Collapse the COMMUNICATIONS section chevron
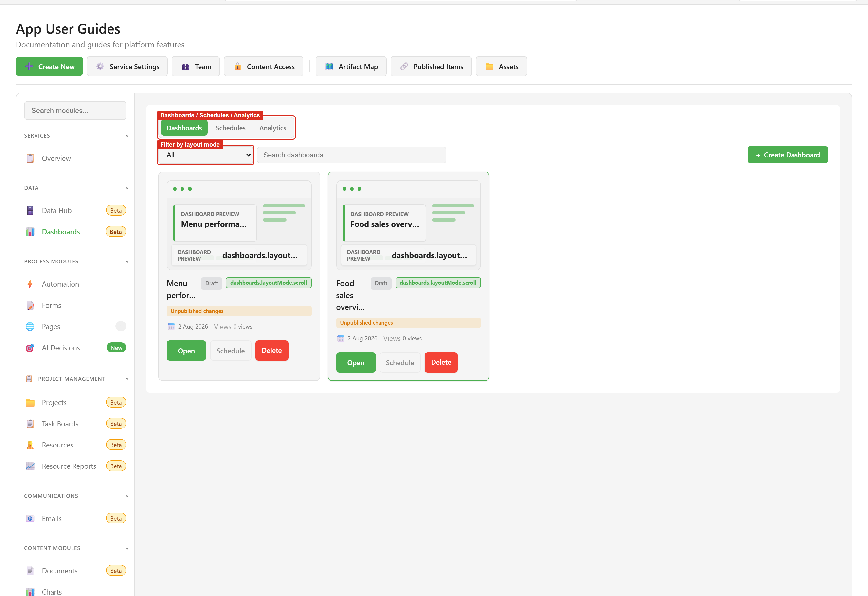The height and width of the screenshot is (596, 868). 127,496
